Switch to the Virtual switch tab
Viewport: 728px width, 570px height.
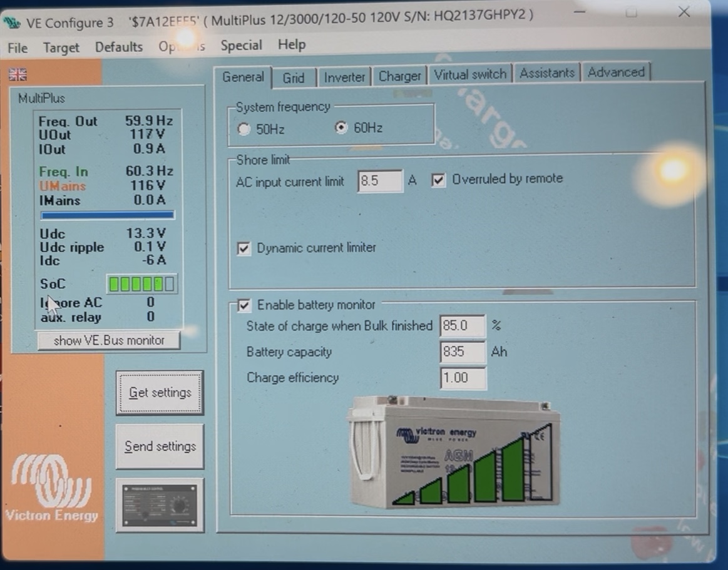click(x=470, y=74)
